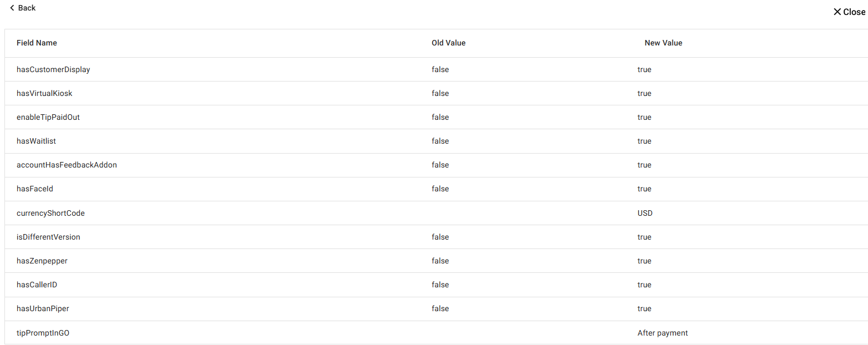Select the hasWaitlist field entry
Screen dimensions: 868x345
click(x=36, y=141)
